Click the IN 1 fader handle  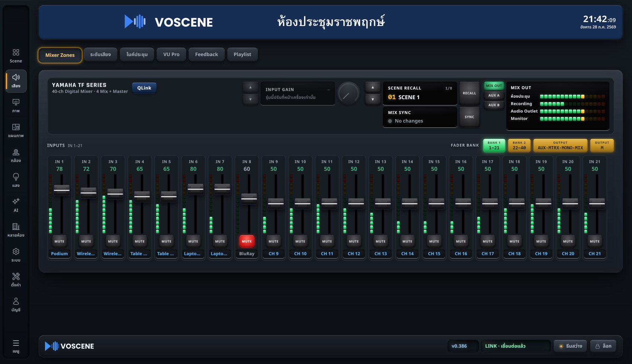pyautogui.click(x=62, y=190)
